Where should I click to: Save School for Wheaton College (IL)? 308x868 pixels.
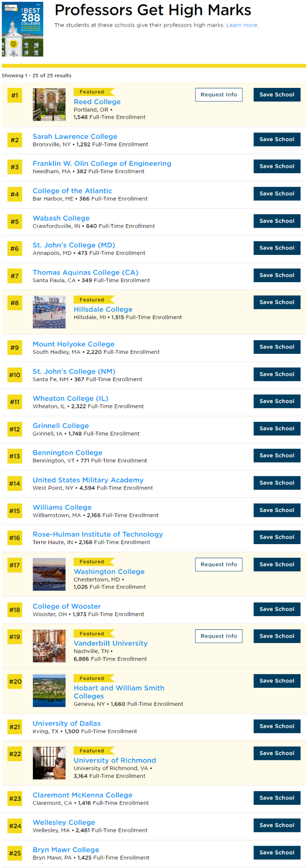pyautogui.click(x=277, y=401)
